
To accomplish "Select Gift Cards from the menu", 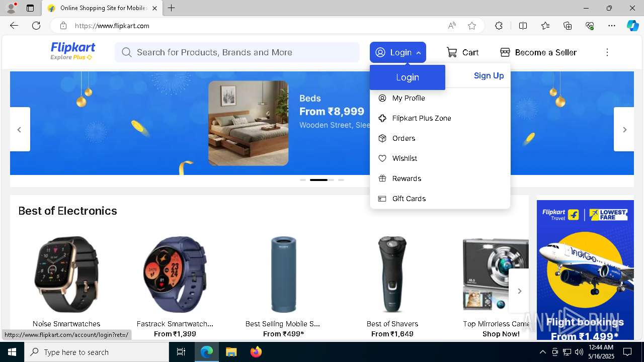I will (440, 199).
